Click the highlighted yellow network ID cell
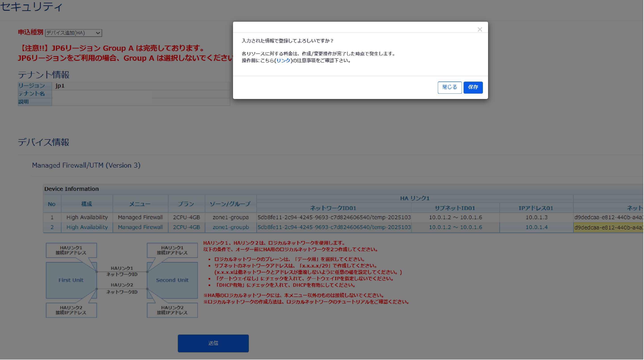Viewport: 644px width, 360px height. tap(608, 227)
